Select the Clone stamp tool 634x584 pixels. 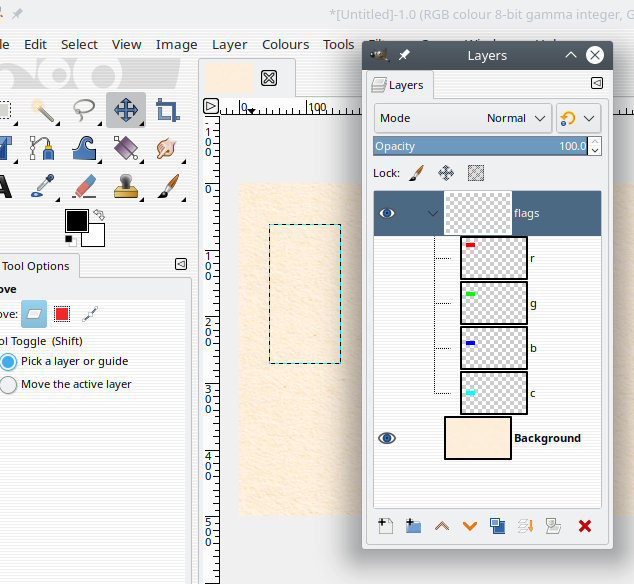click(126, 186)
